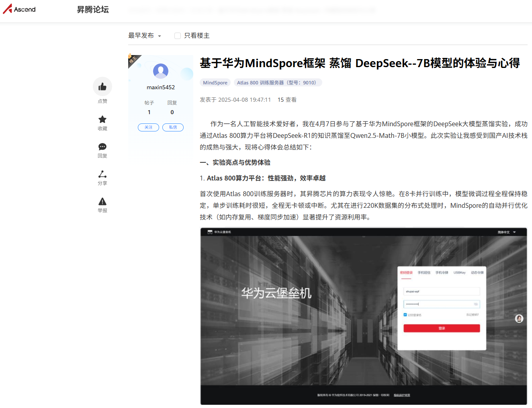Select the 手机短信 login tab
532x408 pixels.
[424, 273]
